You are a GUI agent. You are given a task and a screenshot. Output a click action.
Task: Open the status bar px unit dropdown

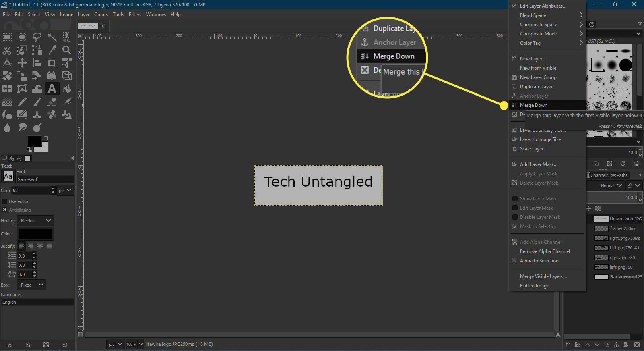115,344
